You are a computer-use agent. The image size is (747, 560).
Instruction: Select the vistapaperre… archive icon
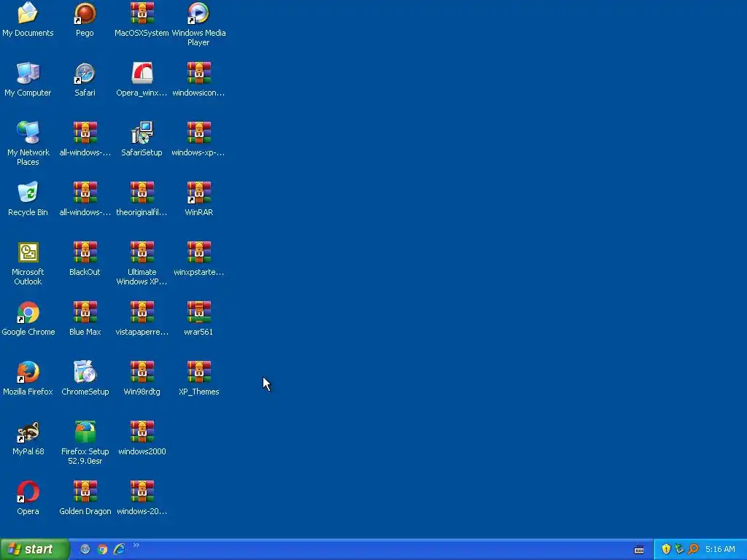click(x=142, y=312)
